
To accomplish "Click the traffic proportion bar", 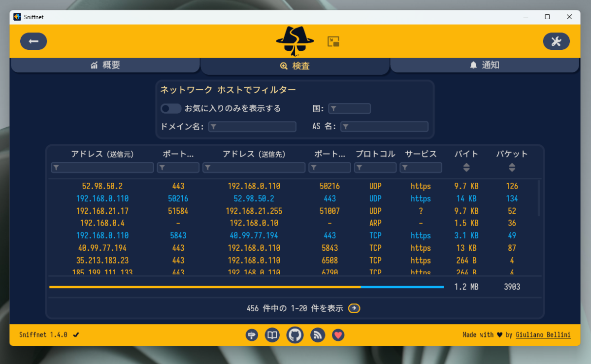I will point(246,287).
